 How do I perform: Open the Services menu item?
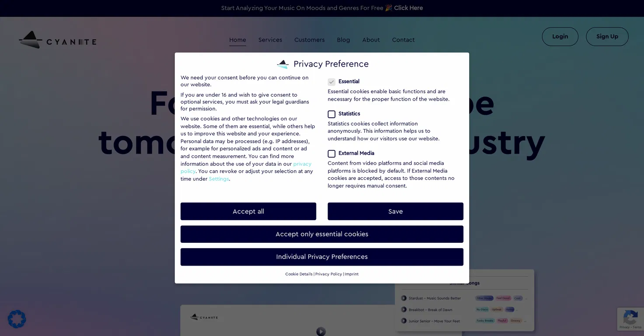[270, 40]
